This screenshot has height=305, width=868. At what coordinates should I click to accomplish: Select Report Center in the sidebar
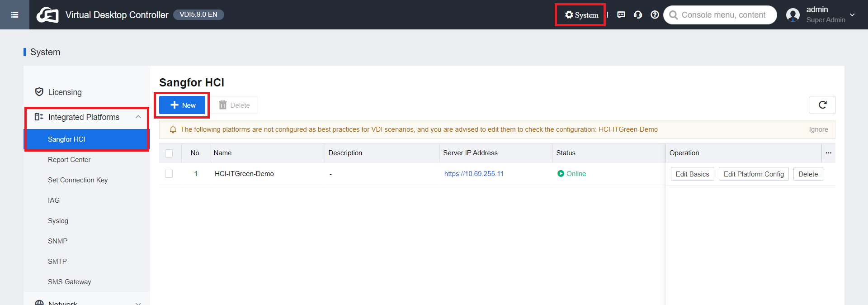(x=69, y=160)
